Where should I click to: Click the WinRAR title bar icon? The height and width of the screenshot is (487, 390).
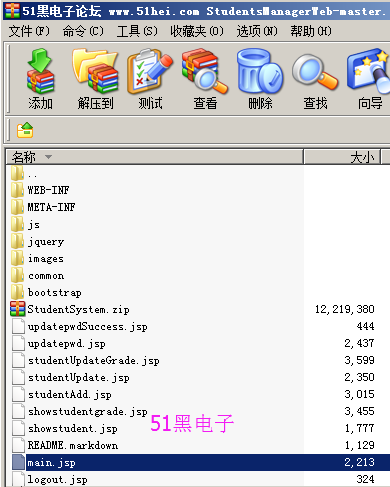(12, 11)
